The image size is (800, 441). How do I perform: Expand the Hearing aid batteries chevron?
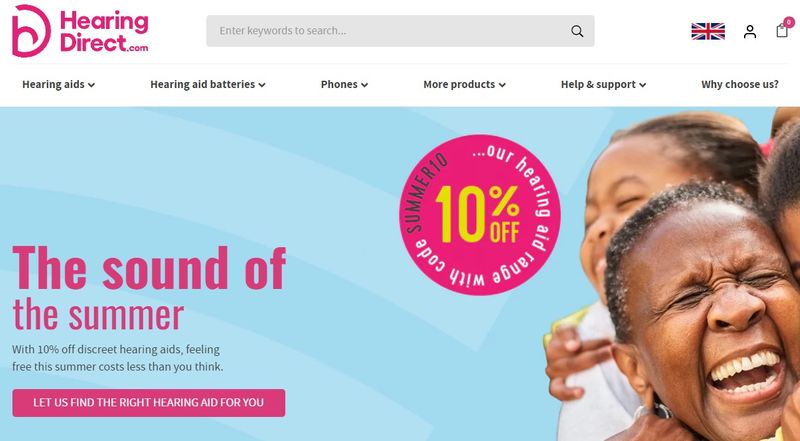pos(262,85)
